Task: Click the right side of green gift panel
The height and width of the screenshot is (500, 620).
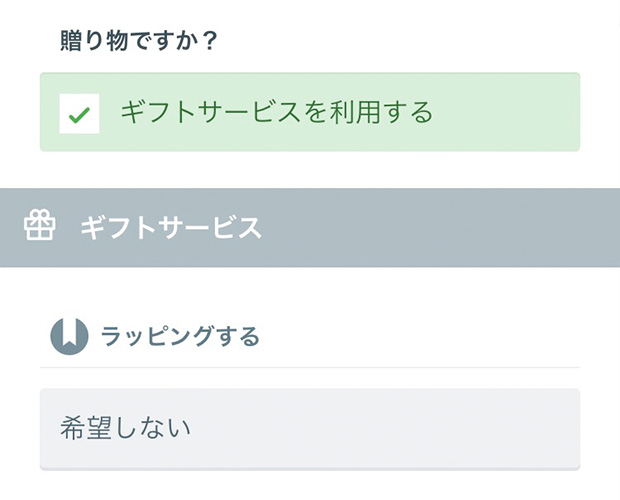Action: click(x=514, y=112)
